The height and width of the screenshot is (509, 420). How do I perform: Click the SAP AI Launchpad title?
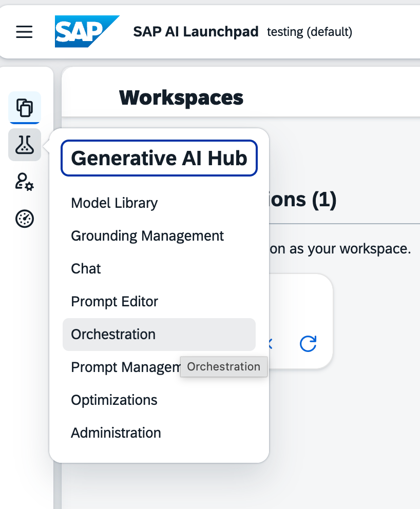[196, 32]
